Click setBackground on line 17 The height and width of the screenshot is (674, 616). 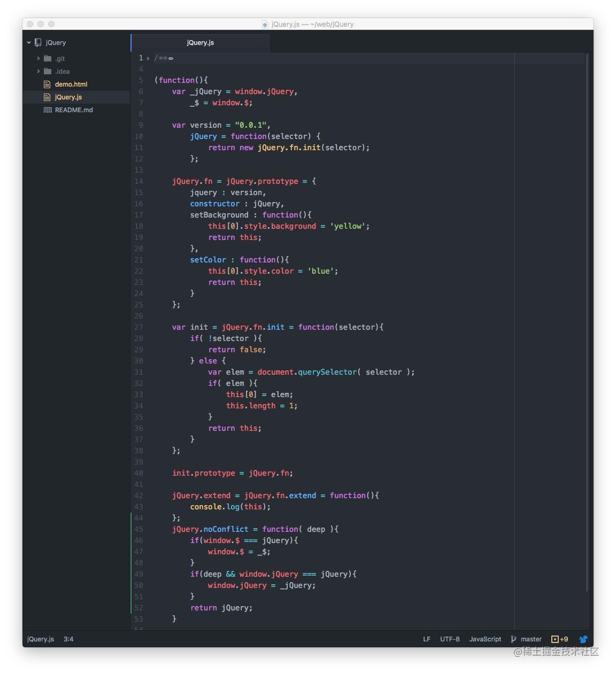219,215
